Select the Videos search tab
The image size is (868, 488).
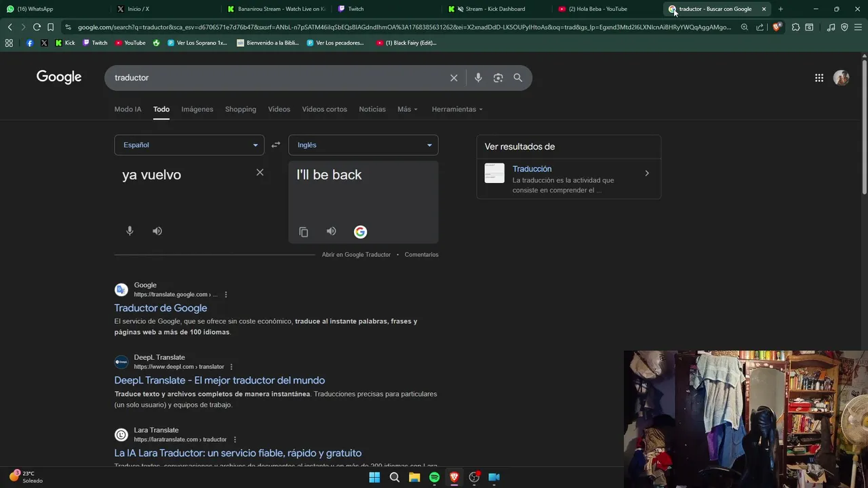pos(279,109)
